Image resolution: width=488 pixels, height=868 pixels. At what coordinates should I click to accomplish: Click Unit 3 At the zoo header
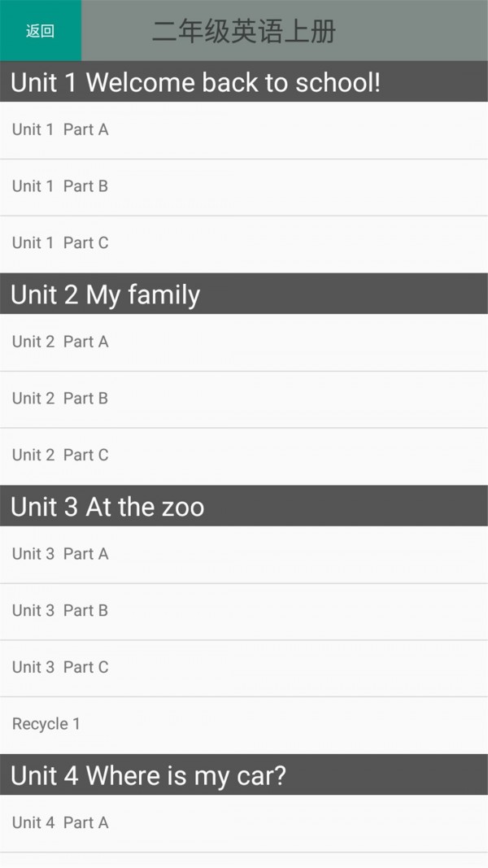tap(107, 507)
